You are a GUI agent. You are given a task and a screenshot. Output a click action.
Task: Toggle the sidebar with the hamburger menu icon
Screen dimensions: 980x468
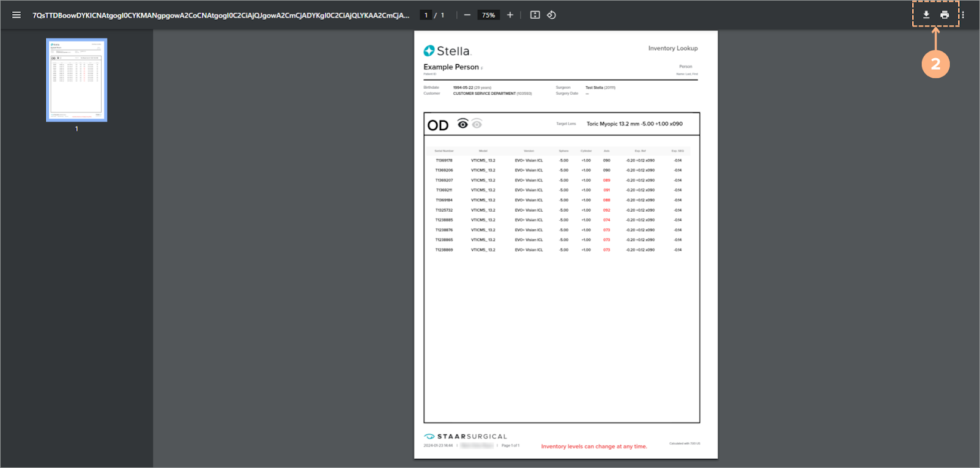pyautogui.click(x=17, y=15)
